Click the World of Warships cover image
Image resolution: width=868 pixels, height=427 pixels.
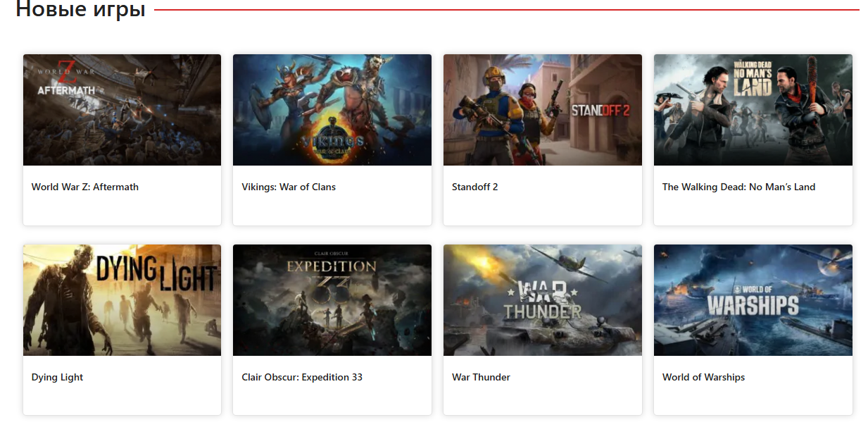753,300
